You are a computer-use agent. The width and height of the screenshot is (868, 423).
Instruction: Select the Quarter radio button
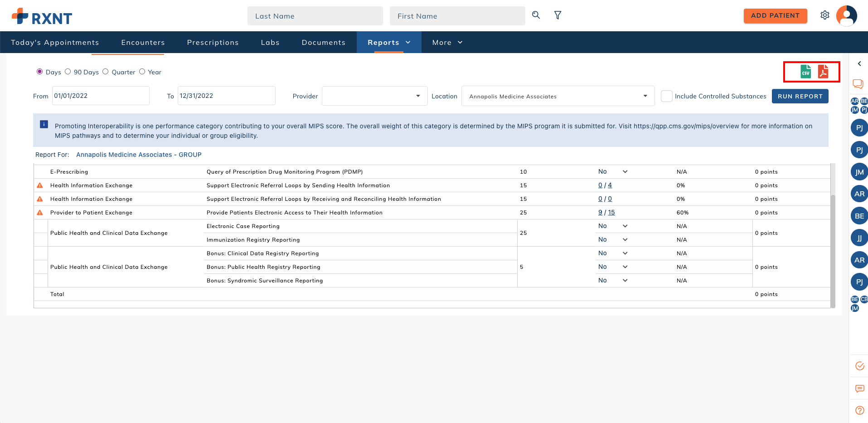[x=106, y=72]
